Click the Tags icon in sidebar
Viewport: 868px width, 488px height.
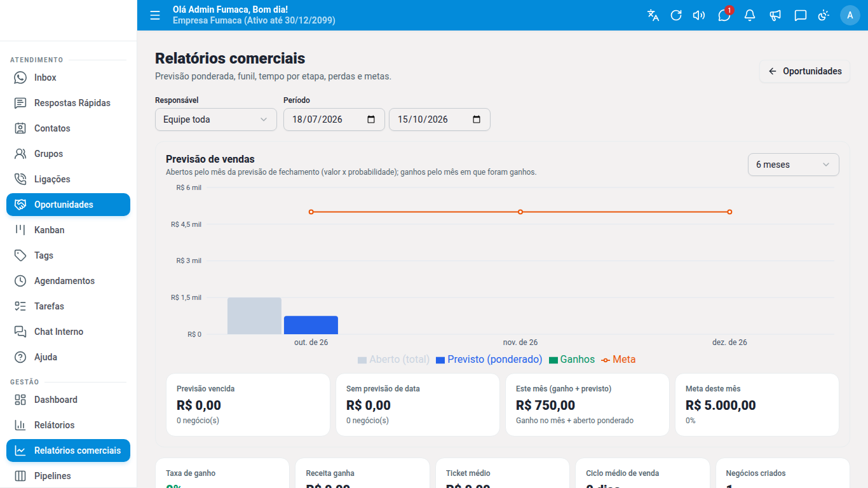(20, 255)
